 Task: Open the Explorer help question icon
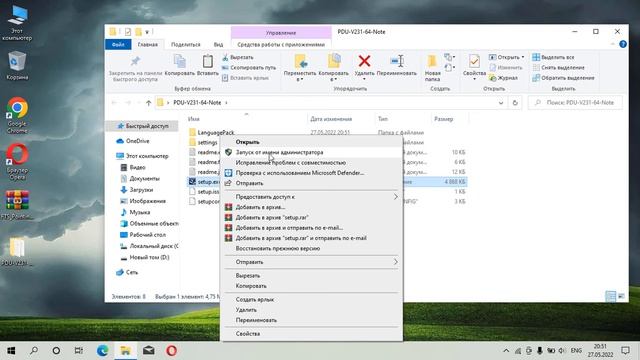[623, 44]
